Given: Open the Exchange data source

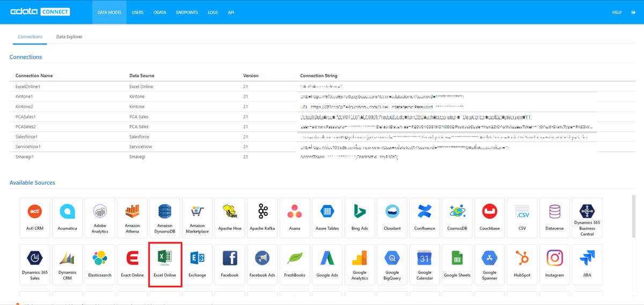Looking at the screenshot, I should click(x=197, y=265).
